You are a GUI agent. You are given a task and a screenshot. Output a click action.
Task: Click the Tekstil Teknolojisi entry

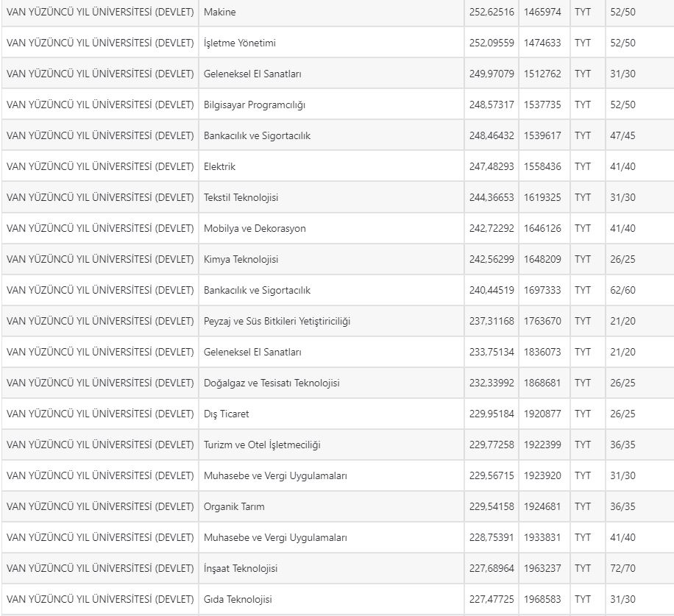click(241, 197)
